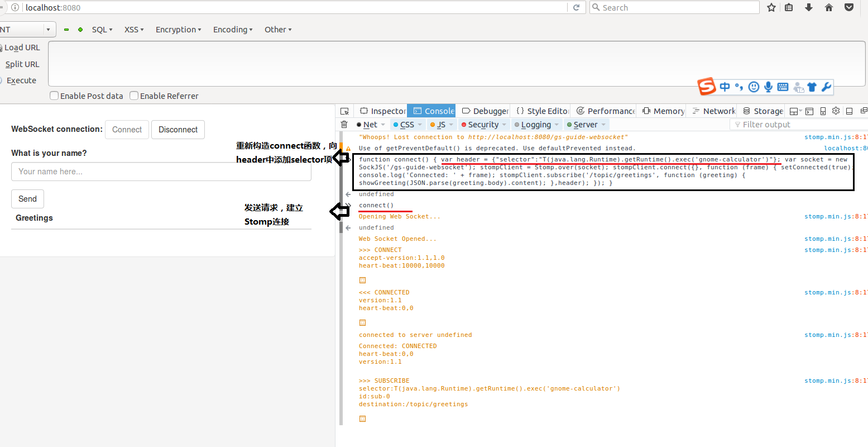Enable Post data checkbox

point(54,96)
